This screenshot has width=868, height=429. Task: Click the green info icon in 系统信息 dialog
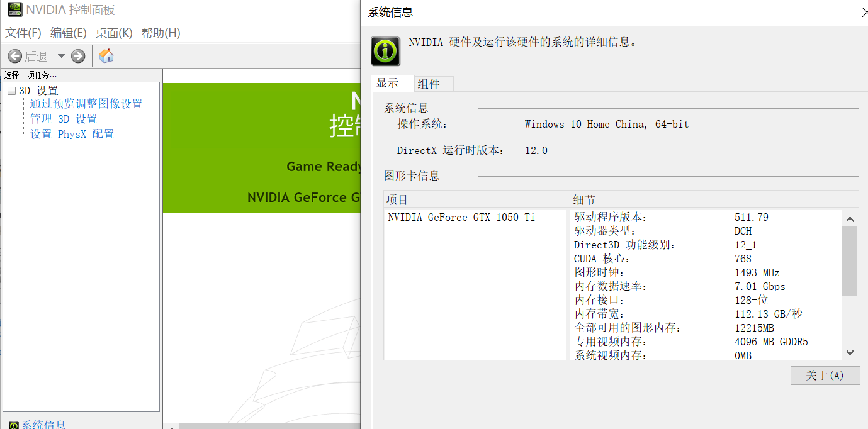(385, 51)
